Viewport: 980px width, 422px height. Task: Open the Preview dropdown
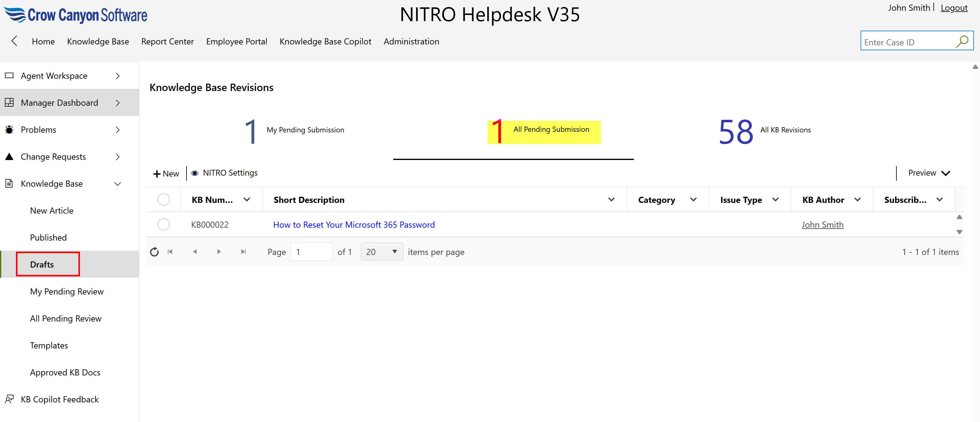[929, 173]
